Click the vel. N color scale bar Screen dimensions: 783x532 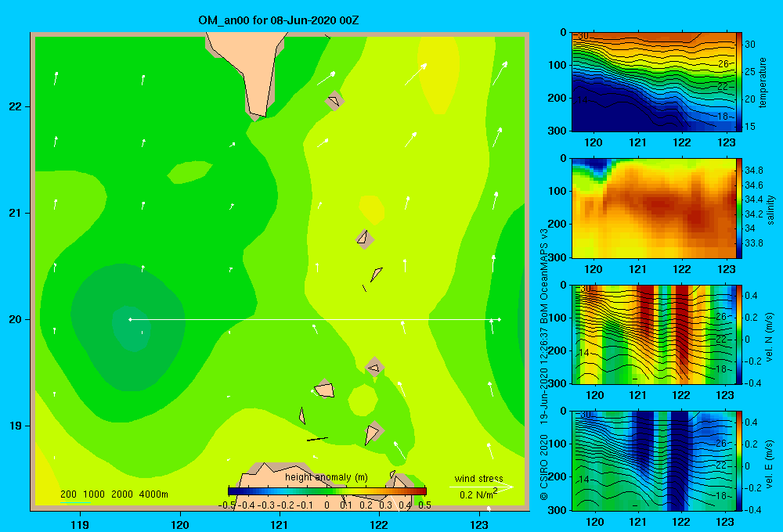[x=739, y=334]
